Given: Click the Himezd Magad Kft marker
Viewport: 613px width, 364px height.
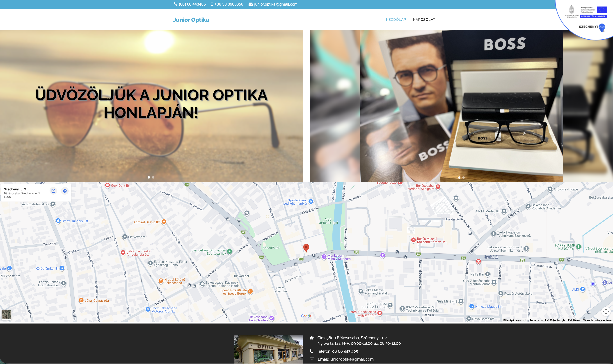Looking at the screenshot, I should click(x=471, y=306).
